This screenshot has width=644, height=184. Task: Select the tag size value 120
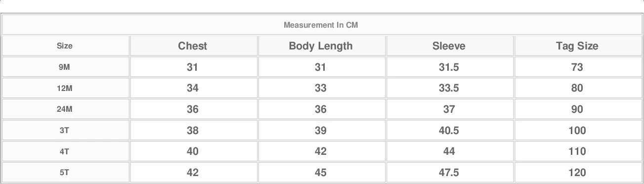pyautogui.click(x=577, y=173)
